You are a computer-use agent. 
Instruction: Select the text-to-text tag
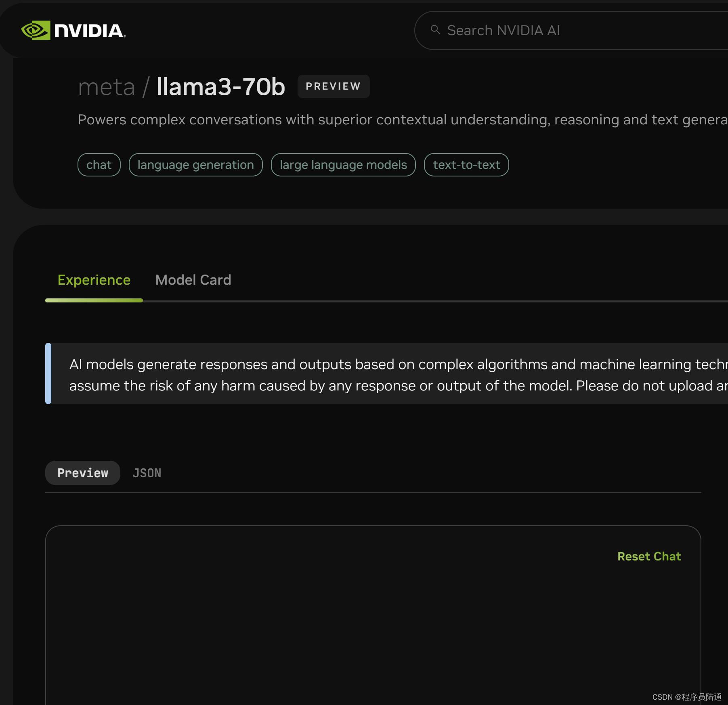point(466,165)
